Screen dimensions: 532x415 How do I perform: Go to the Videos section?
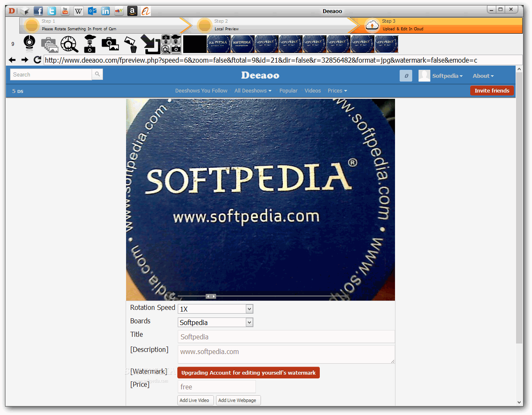tap(313, 91)
